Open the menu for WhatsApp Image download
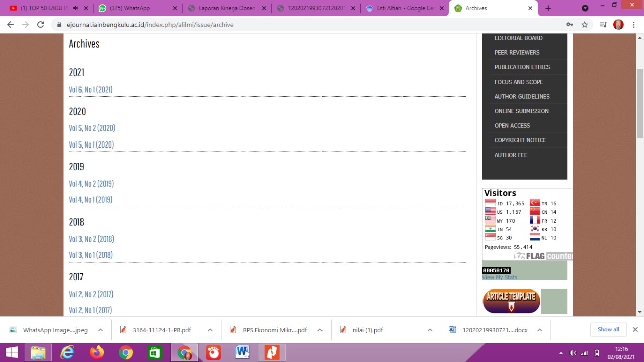The width and height of the screenshot is (644, 362). coord(100,330)
